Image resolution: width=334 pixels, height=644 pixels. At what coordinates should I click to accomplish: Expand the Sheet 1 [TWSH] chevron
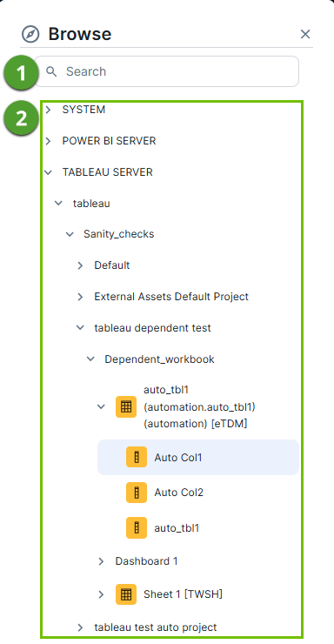(101, 594)
